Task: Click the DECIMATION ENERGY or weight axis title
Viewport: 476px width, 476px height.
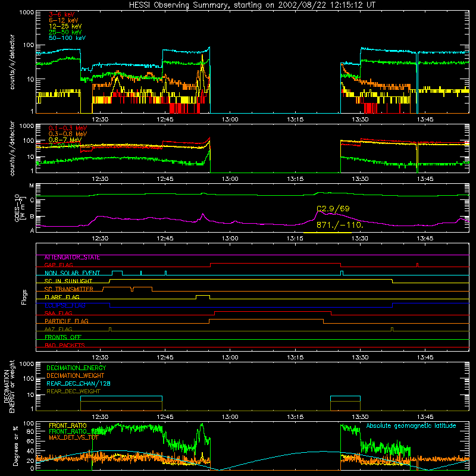Action: pyautogui.click(x=9, y=386)
